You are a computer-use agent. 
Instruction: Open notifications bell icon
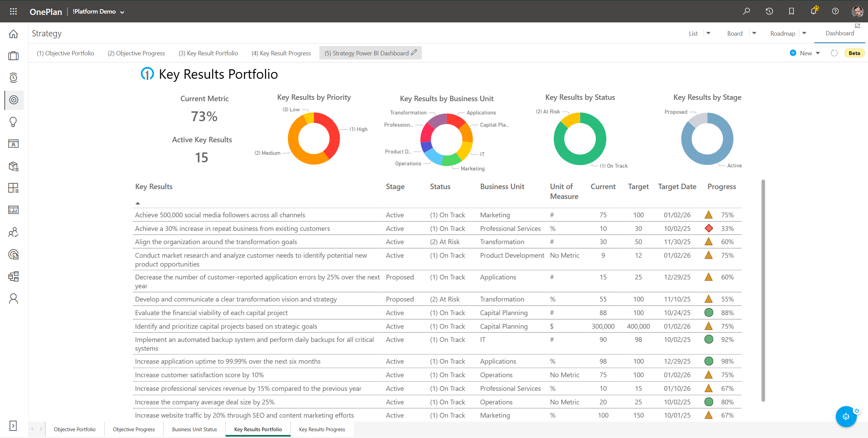point(814,11)
